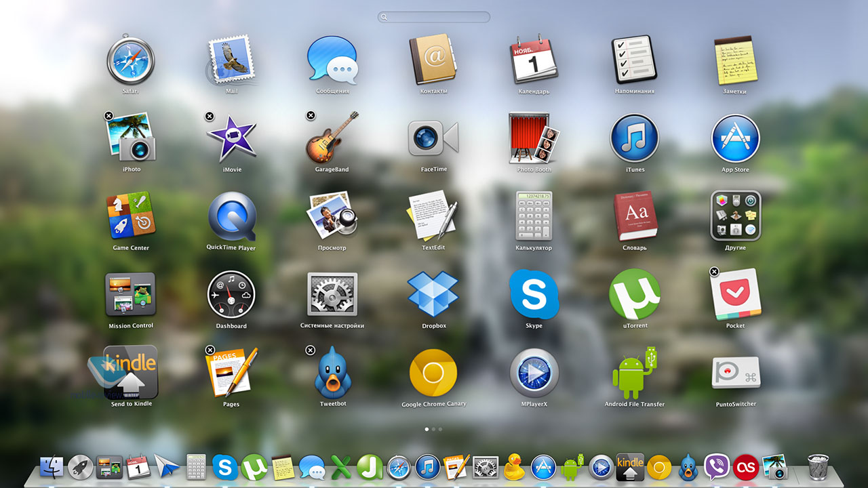This screenshot has width=868, height=488.
Task: Click the Tweetbot label text
Action: coord(332,404)
